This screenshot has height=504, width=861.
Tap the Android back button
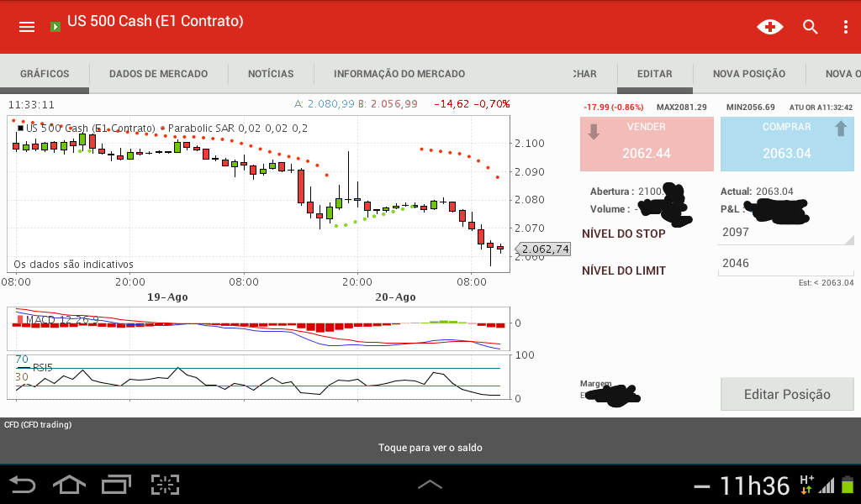[23, 485]
